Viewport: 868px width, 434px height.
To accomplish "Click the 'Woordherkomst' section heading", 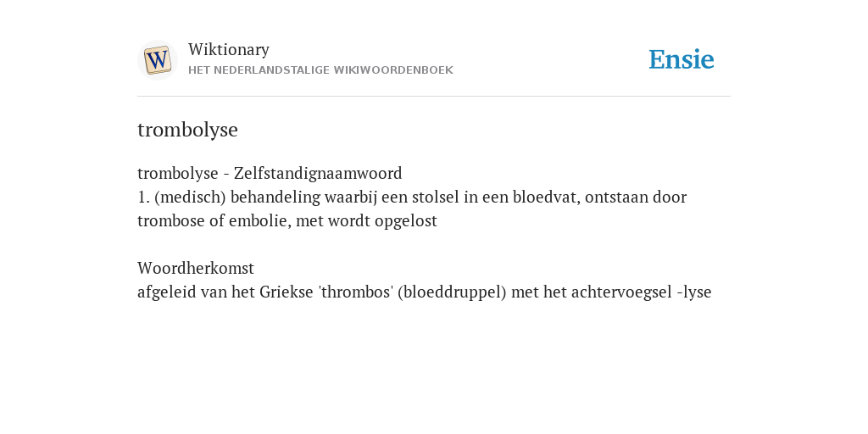I will (196, 269).
